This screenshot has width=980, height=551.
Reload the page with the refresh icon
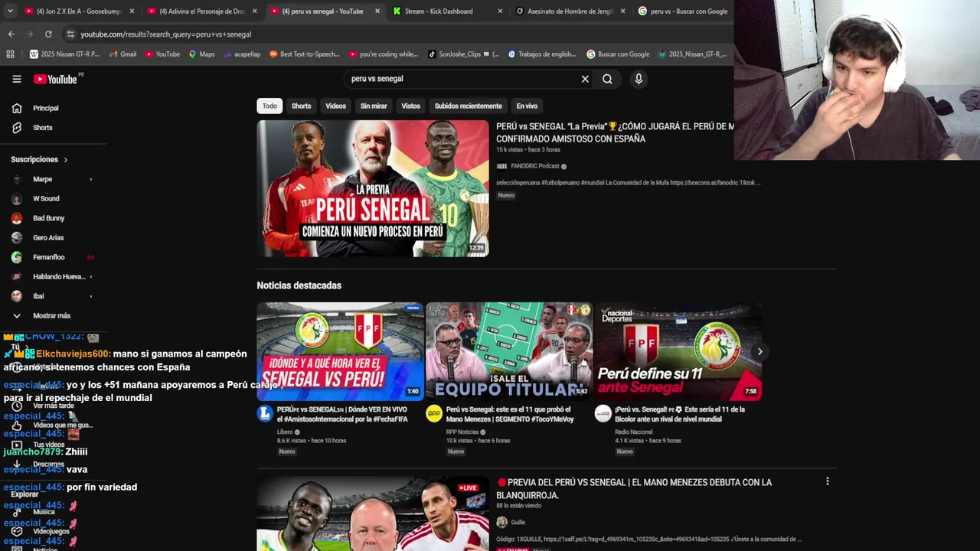(x=48, y=34)
